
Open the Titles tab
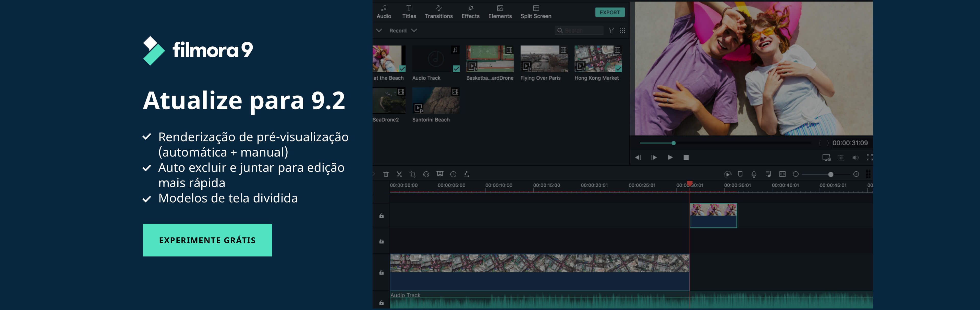pyautogui.click(x=409, y=12)
